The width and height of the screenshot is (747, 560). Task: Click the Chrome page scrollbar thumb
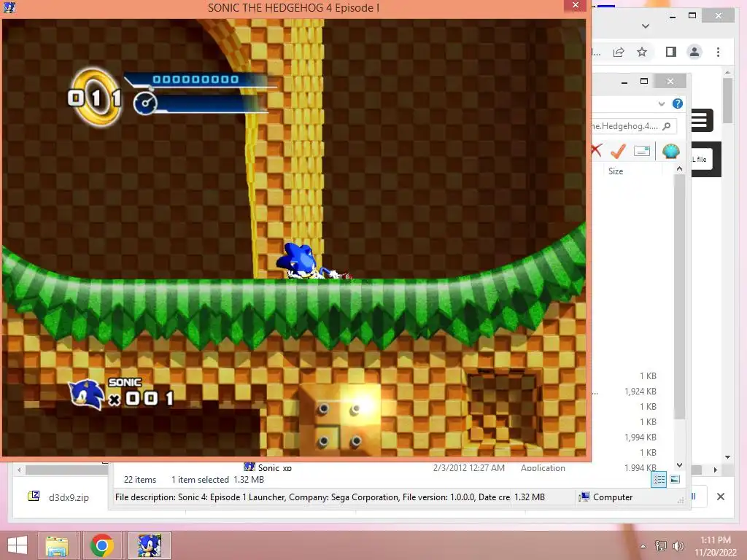pyautogui.click(x=727, y=101)
